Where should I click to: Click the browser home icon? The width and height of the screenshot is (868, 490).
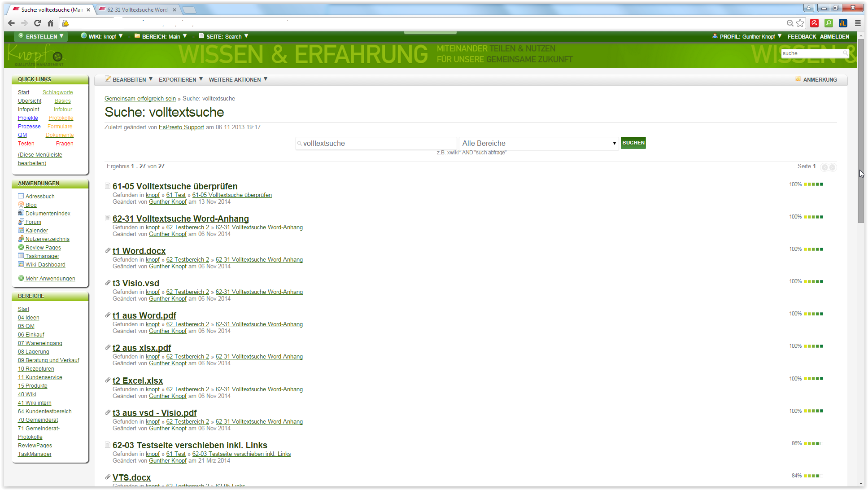(51, 23)
